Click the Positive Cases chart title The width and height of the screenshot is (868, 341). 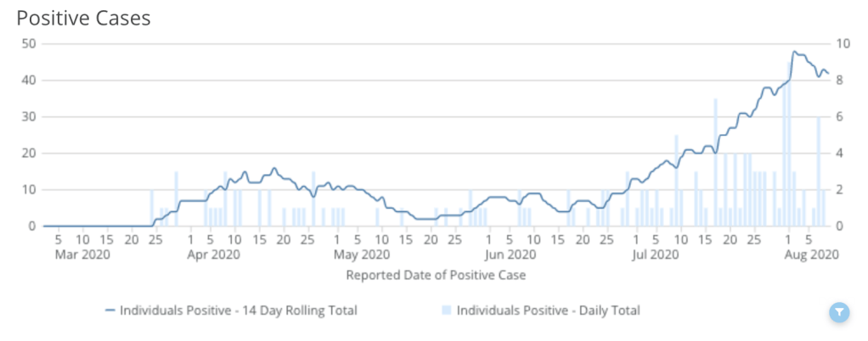click(83, 18)
